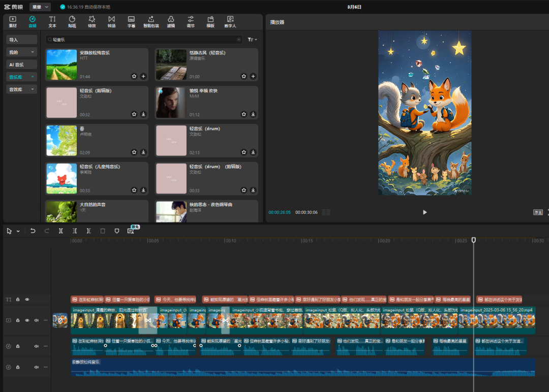This screenshot has width=549, height=392.
Task: Click the 导入 import button
Action: tap(21, 40)
